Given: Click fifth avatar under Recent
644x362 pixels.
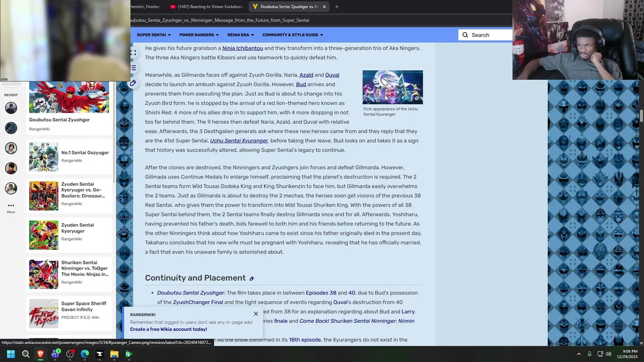Looking at the screenshot, I should coord(11,188).
